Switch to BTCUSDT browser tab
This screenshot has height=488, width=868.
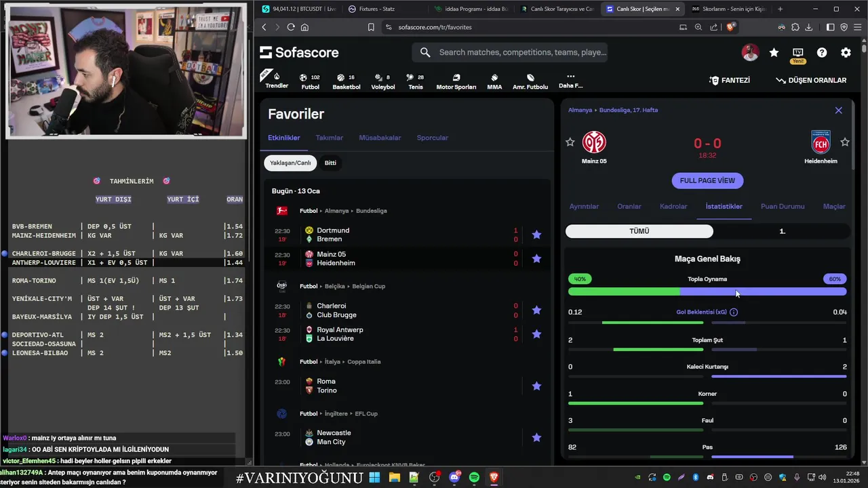(298, 9)
